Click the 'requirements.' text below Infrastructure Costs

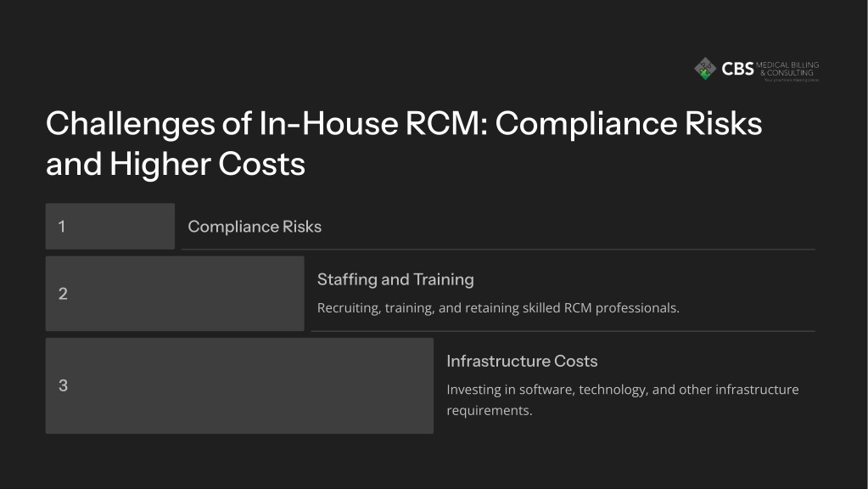coord(490,410)
